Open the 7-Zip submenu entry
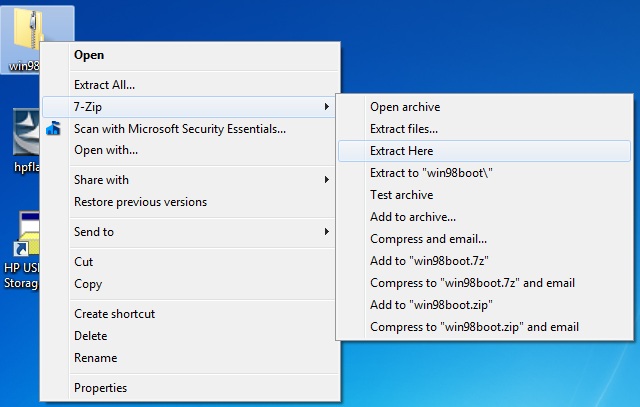Image resolution: width=640 pixels, height=407 pixels. (x=191, y=107)
